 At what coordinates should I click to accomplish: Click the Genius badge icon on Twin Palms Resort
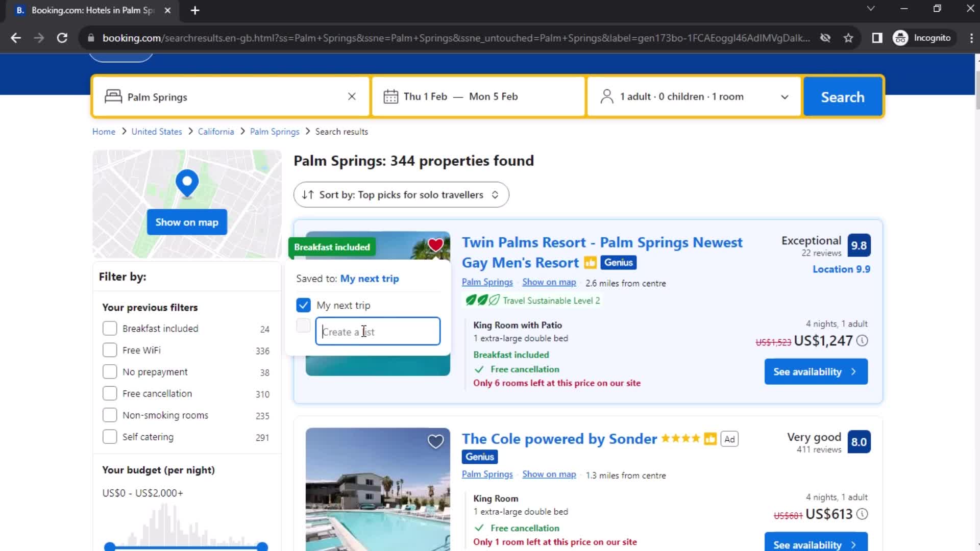(x=619, y=262)
